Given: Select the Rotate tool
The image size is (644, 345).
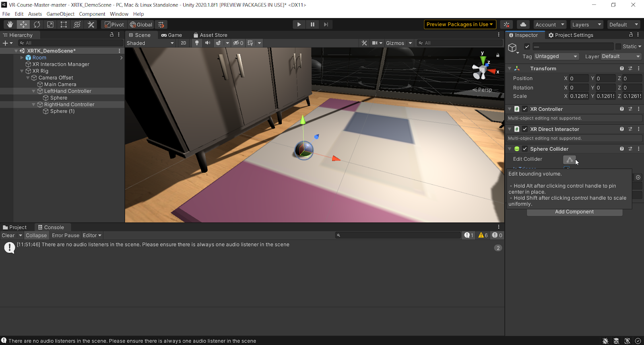Looking at the screenshot, I should click(x=37, y=25).
